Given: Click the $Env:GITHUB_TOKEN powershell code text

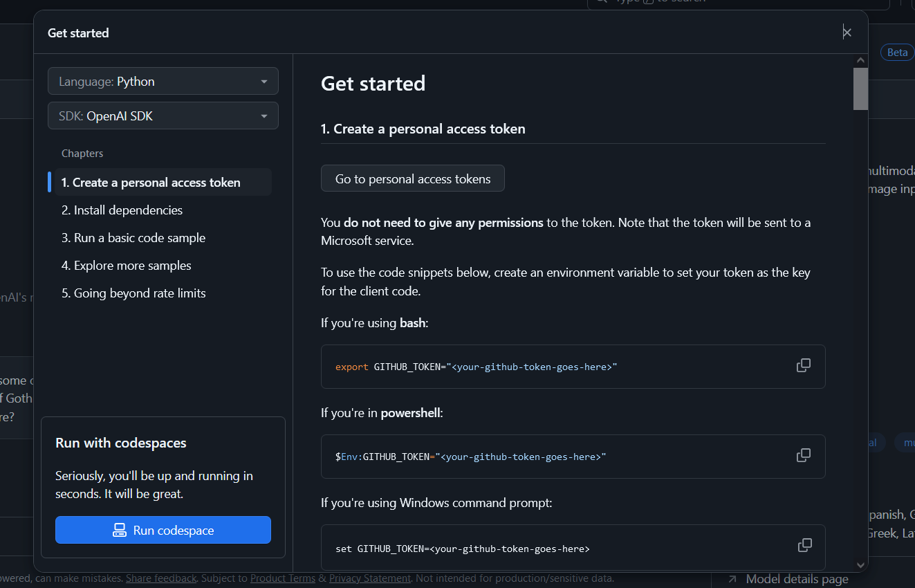Looking at the screenshot, I should [x=471, y=457].
